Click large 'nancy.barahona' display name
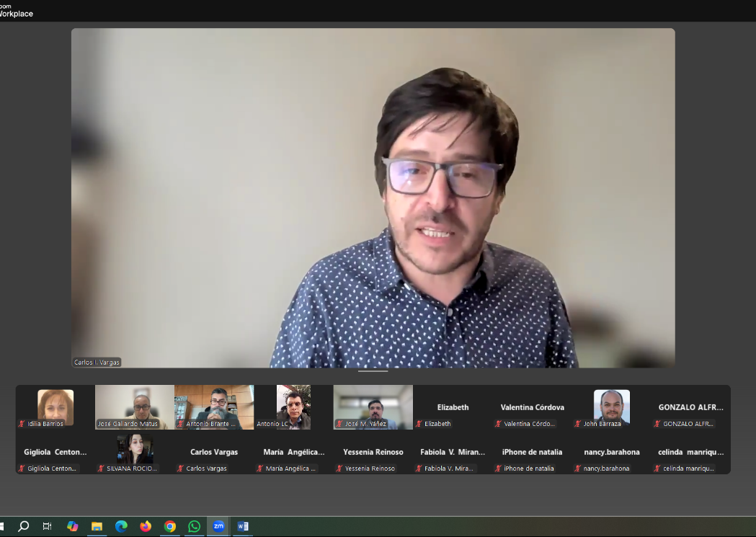The width and height of the screenshot is (756, 537). point(612,452)
